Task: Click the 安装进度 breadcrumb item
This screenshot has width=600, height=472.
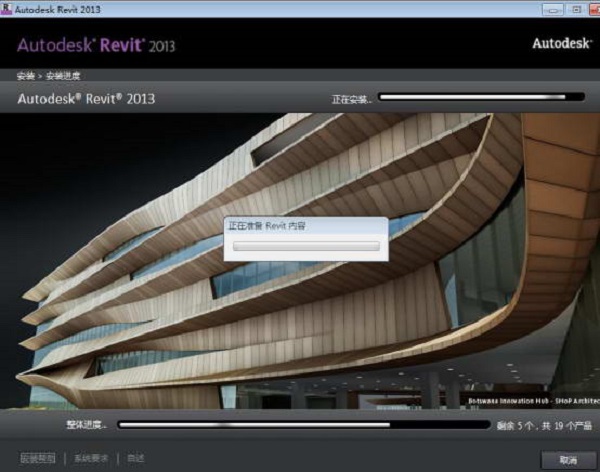Action: pyautogui.click(x=63, y=76)
